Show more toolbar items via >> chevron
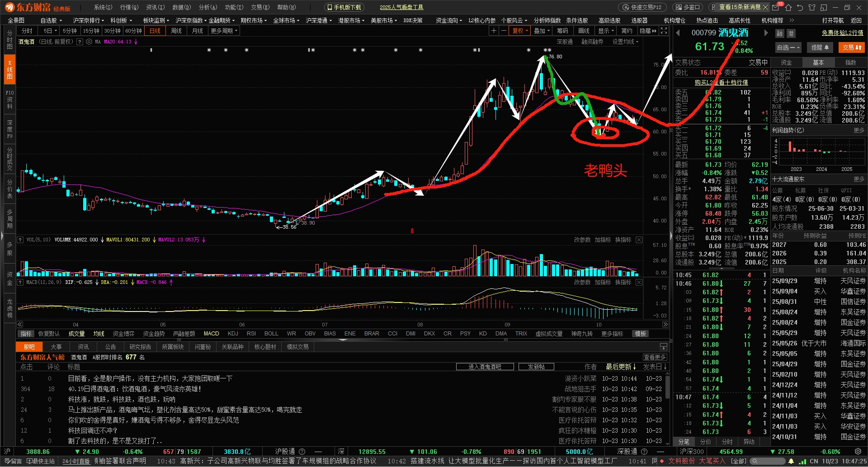 tap(792, 20)
